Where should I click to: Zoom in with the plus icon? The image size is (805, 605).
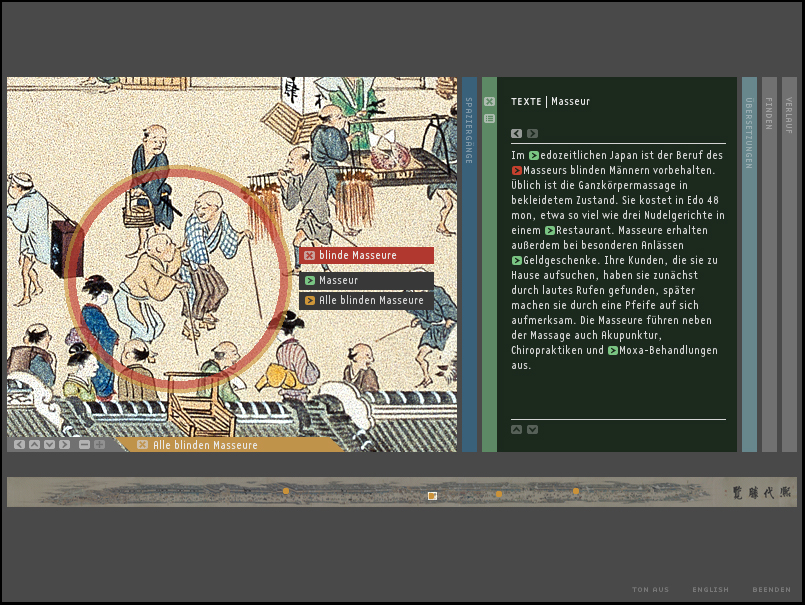(x=99, y=444)
